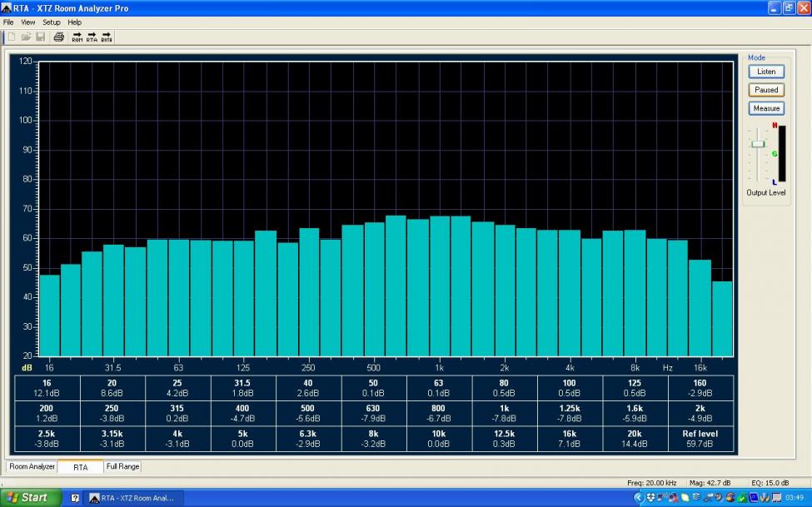Click the Paused mode button
This screenshot has height=507, width=812.
pyautogui.click(x=766, y=90)
